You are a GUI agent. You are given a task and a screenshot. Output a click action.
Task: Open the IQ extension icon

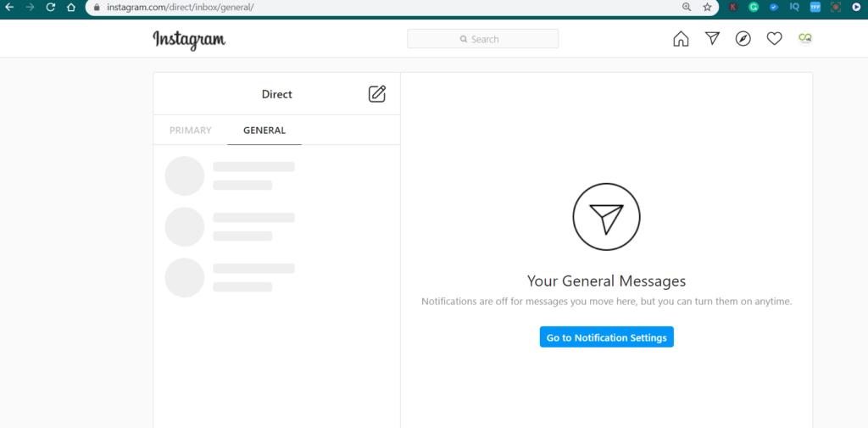click(x=794, y=7)
